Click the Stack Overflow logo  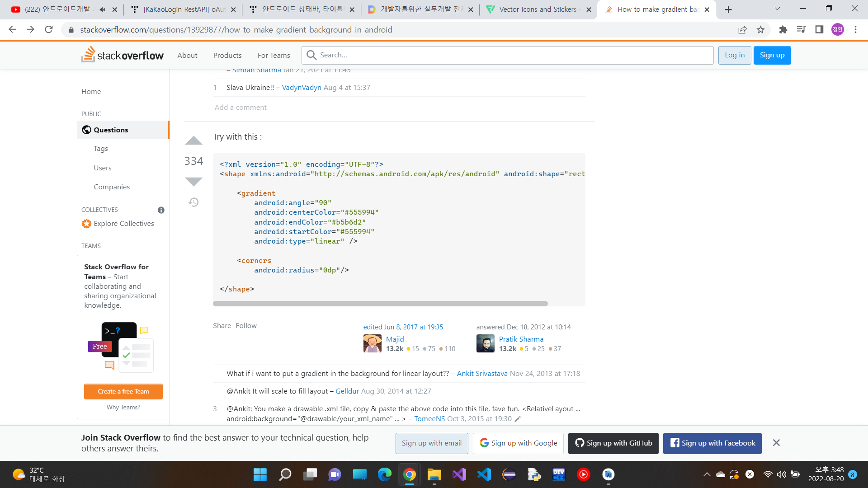click(x=123, y=55)
